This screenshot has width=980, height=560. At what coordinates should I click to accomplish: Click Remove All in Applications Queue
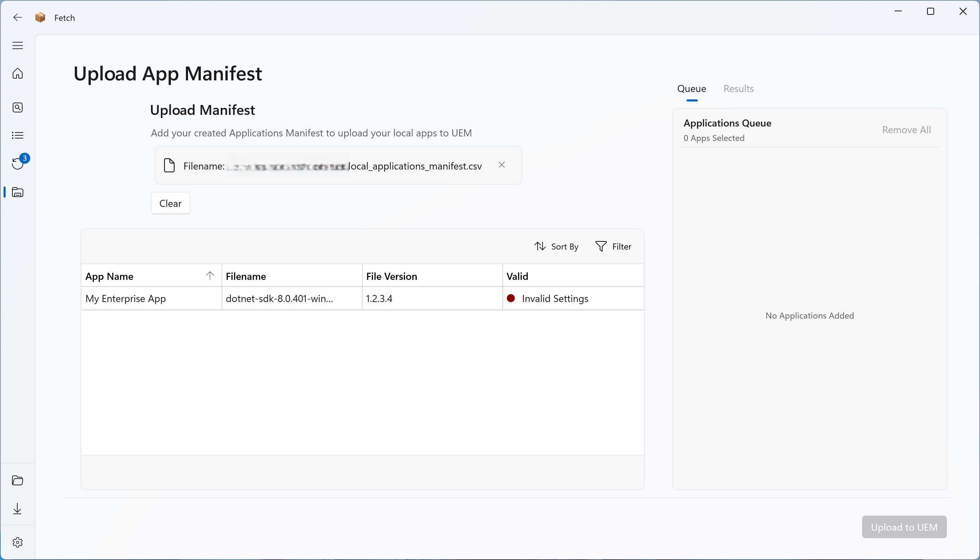(x=906, y=130)
